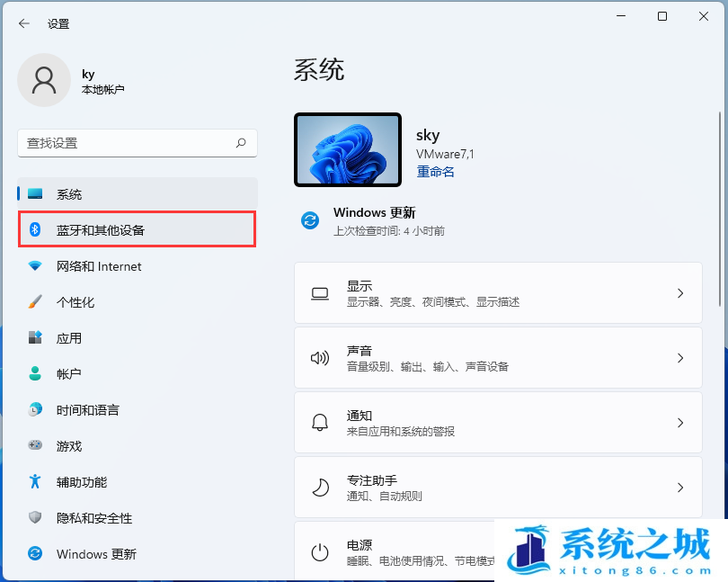
Task: Open 帐户 in the sidebar
Action: point(138,373)
